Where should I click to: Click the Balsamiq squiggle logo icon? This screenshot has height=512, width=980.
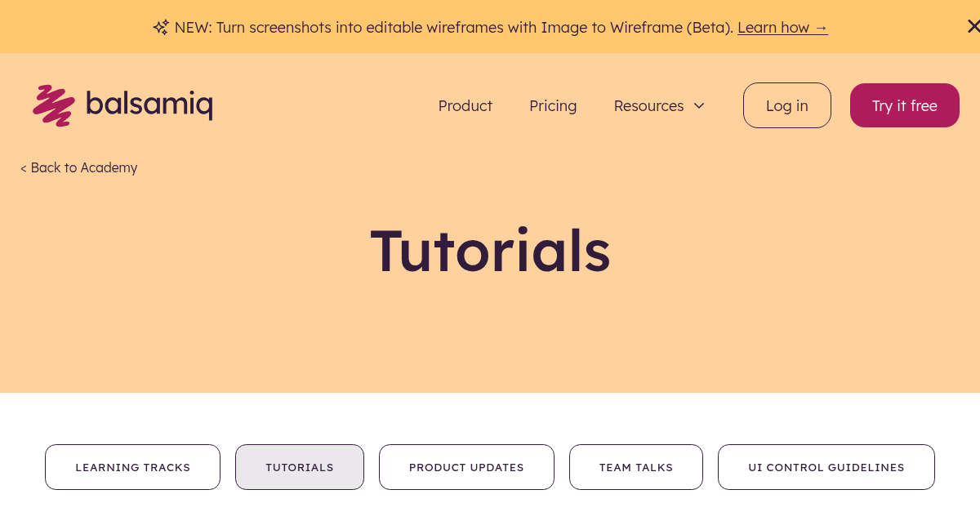tap(54, 105)
